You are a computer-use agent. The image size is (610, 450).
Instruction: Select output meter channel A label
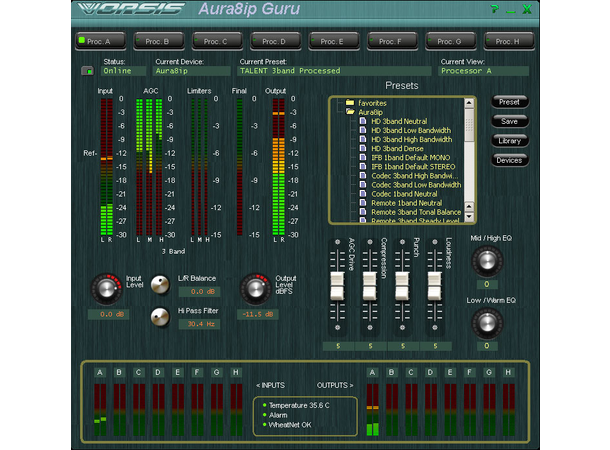[x=372, y=373]
